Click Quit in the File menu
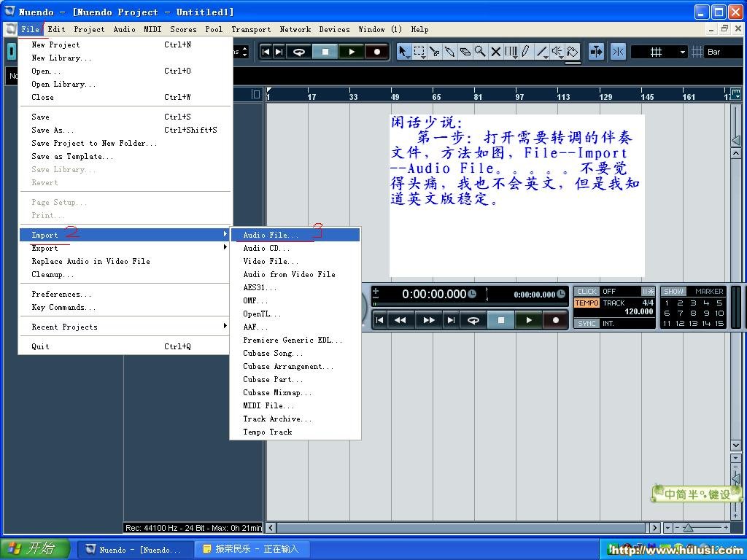 124,346
